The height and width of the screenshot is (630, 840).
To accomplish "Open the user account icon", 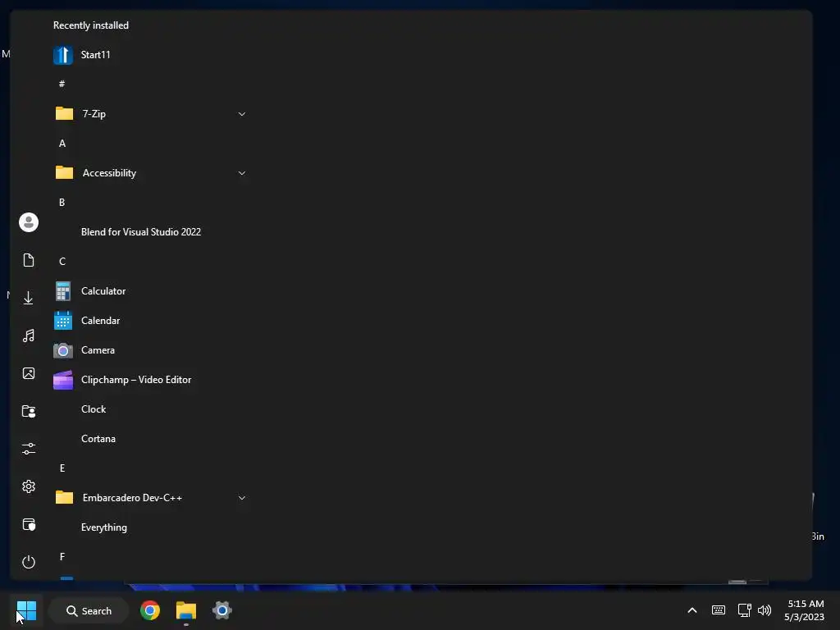I will pos(29,222).
